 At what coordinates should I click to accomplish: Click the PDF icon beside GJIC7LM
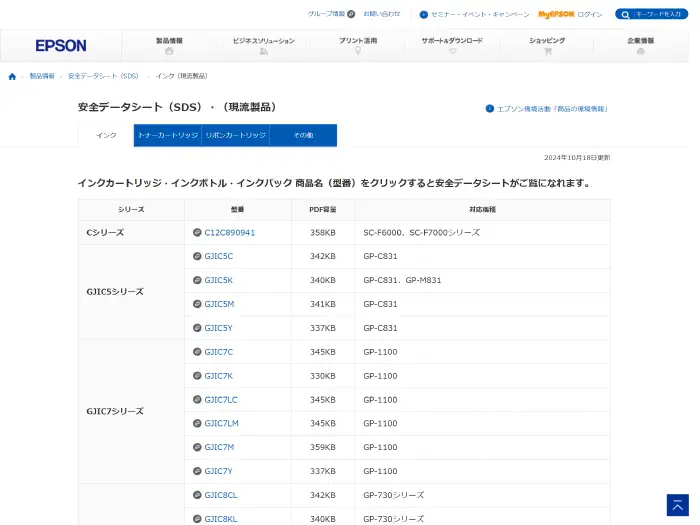pos(197,423)
